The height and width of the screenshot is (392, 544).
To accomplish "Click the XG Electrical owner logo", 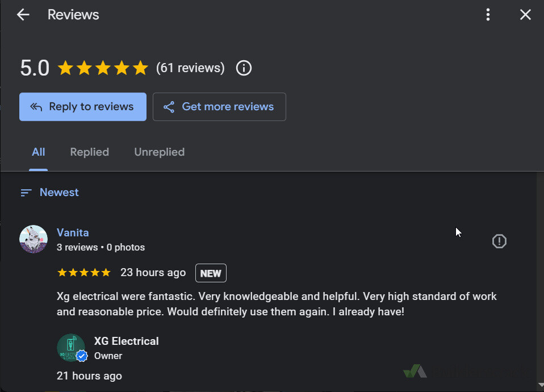I will 72,348.
